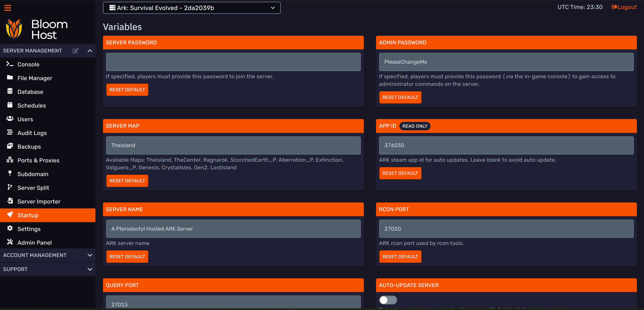Click the Logout link

[624, 7]
